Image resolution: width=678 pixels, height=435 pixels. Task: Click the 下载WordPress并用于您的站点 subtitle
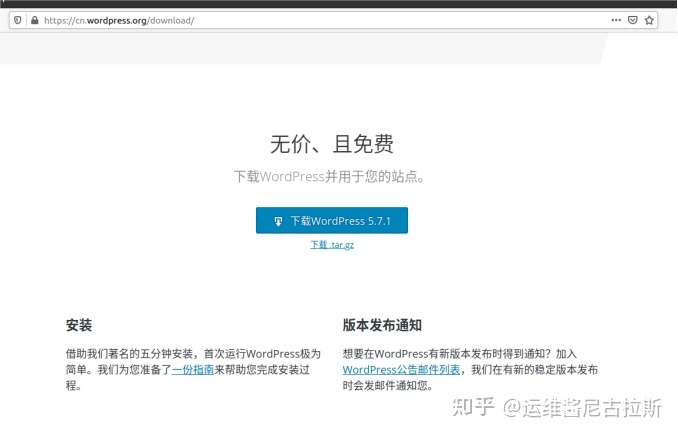(329, 176)
